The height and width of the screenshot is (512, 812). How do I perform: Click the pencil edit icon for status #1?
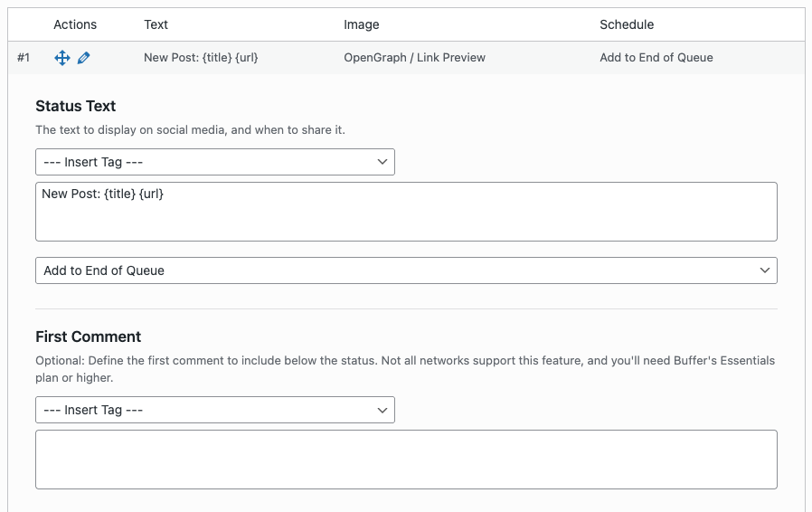(83, 58)
